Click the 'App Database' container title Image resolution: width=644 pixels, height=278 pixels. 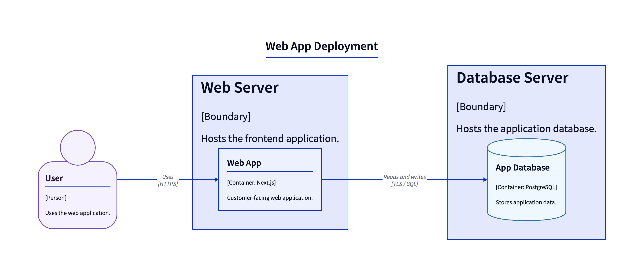point(523,168)
